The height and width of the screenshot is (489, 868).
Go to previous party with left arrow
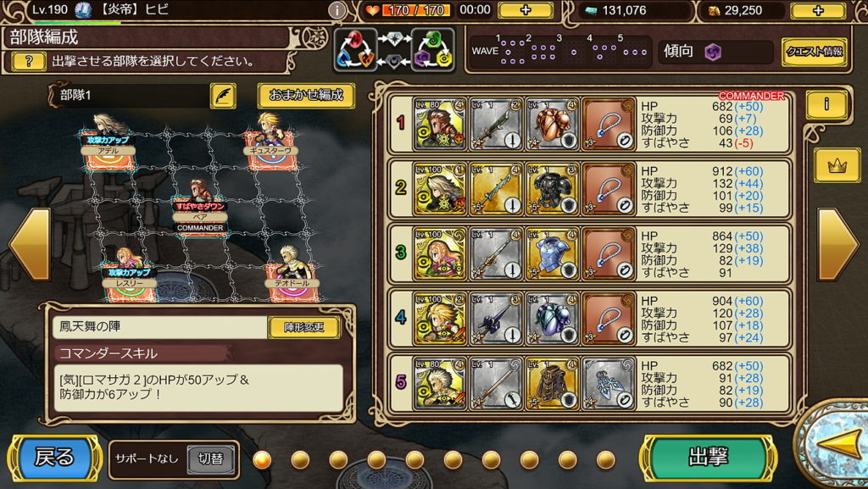pyautogui.click(x=30, y=244)
